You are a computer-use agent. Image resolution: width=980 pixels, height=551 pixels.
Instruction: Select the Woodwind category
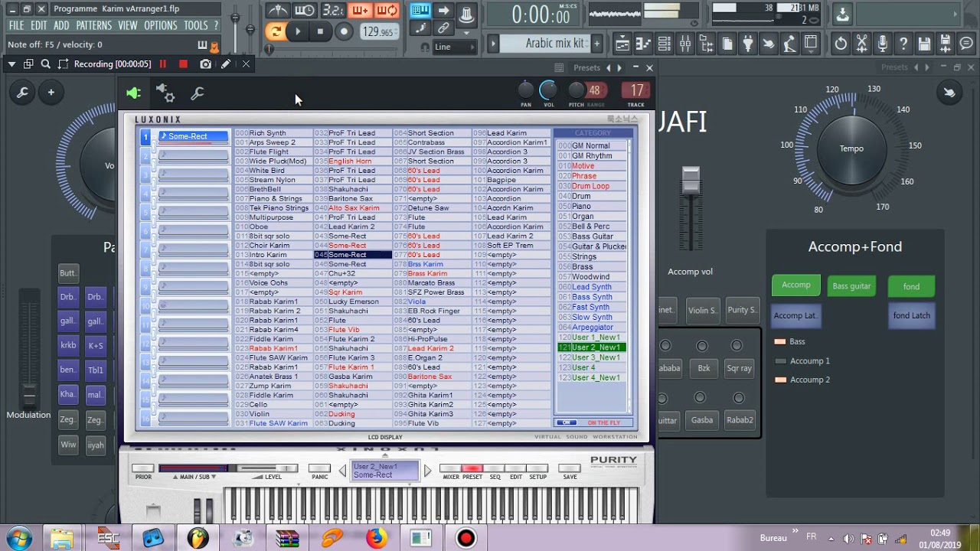590,276
